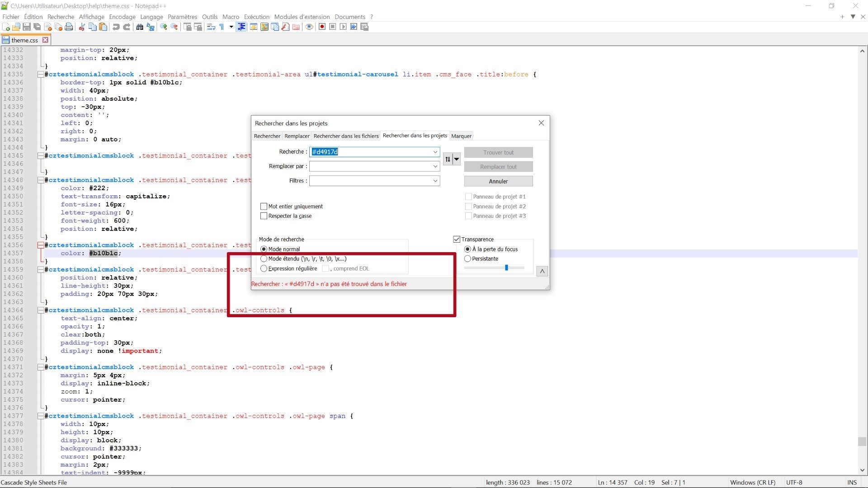Start macro recording with the red record icon
Image resolution: width=868 pixels, height=488 pixels.
(x=322, y=27)
